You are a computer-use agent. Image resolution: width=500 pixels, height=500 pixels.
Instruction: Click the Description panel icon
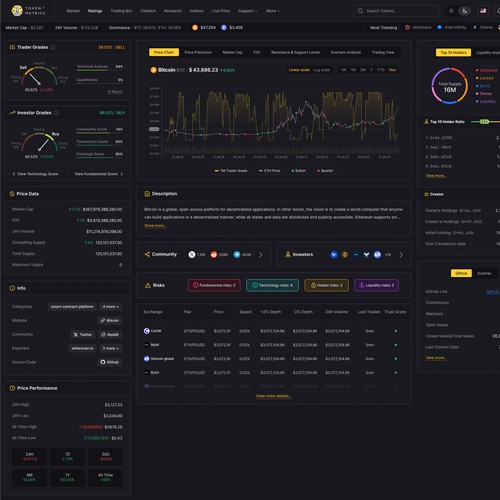(x=147, y=194)
